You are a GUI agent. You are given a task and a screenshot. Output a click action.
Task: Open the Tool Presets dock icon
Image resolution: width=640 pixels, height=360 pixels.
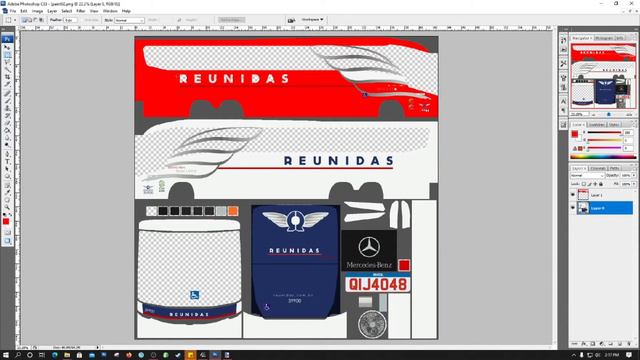point(564,64)
